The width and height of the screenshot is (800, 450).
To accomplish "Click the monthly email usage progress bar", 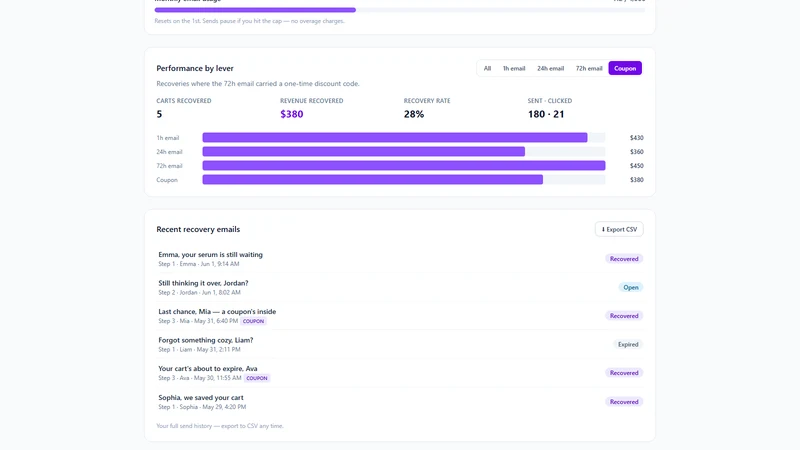I will [x=399, y=10].
